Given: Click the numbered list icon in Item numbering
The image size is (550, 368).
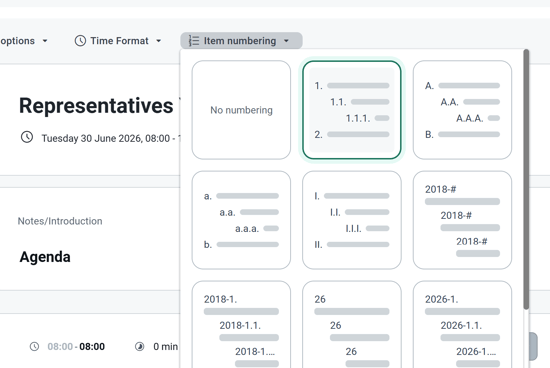Looking at the screenshot, I should click(x=194, y=41).
